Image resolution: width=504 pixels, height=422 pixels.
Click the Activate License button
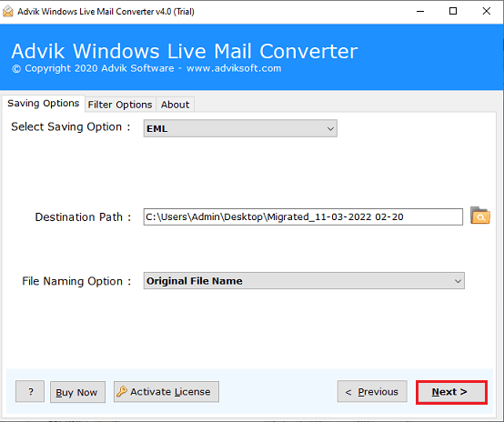pos(166,392)
